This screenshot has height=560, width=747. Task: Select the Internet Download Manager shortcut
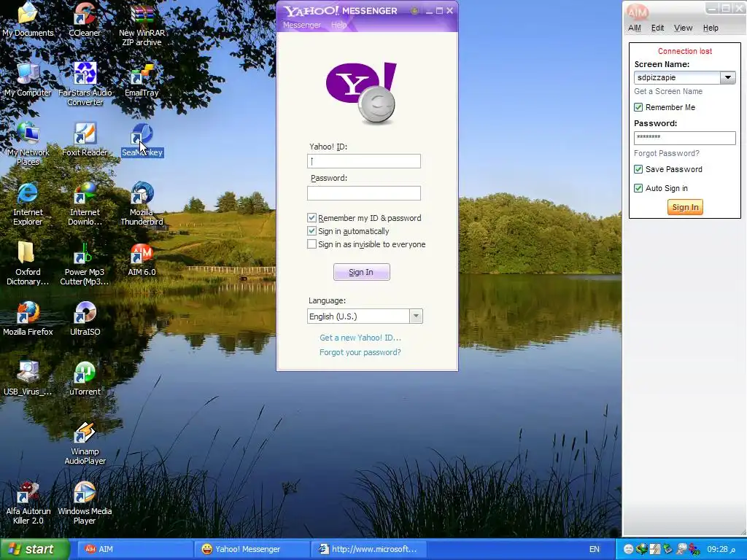85,203
